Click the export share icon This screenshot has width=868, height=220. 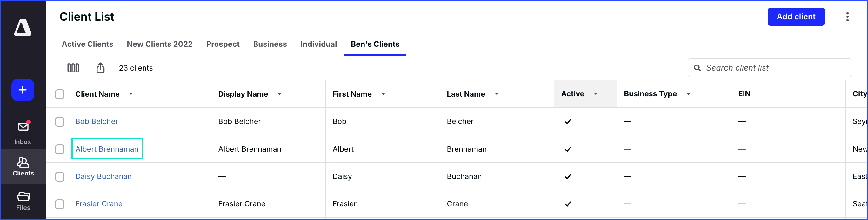(100, 68)
